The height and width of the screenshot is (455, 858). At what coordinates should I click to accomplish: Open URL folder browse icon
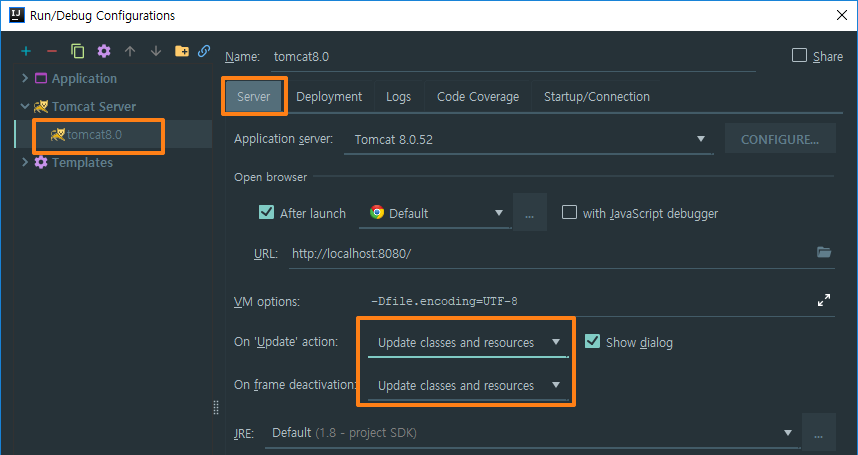pos(824,252)
